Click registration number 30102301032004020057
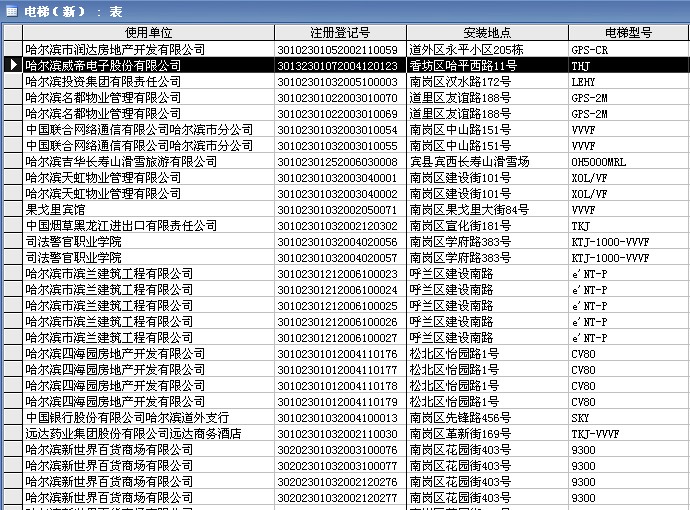Viewport: 690px width, 510px height. (340, 257)
